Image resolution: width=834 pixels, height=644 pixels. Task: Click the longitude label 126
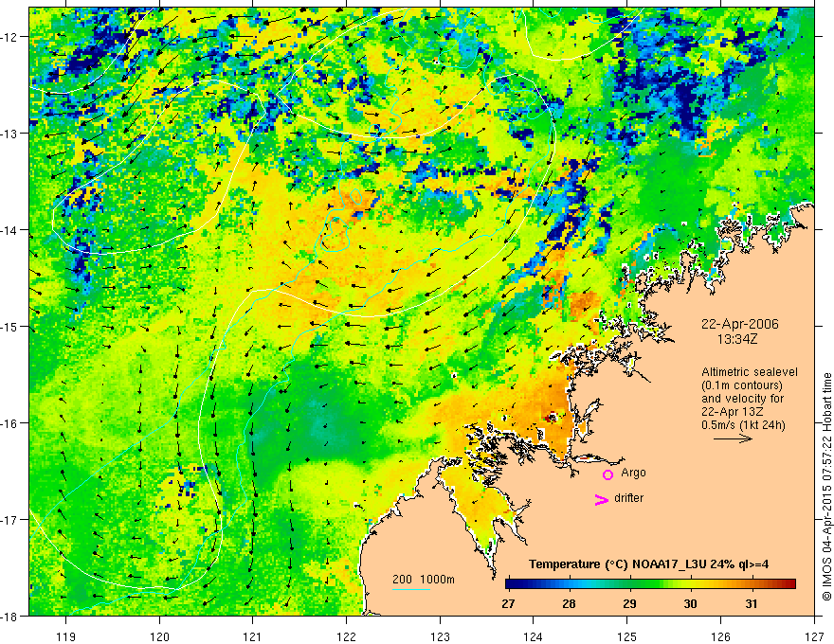click(x=720, y=636)
